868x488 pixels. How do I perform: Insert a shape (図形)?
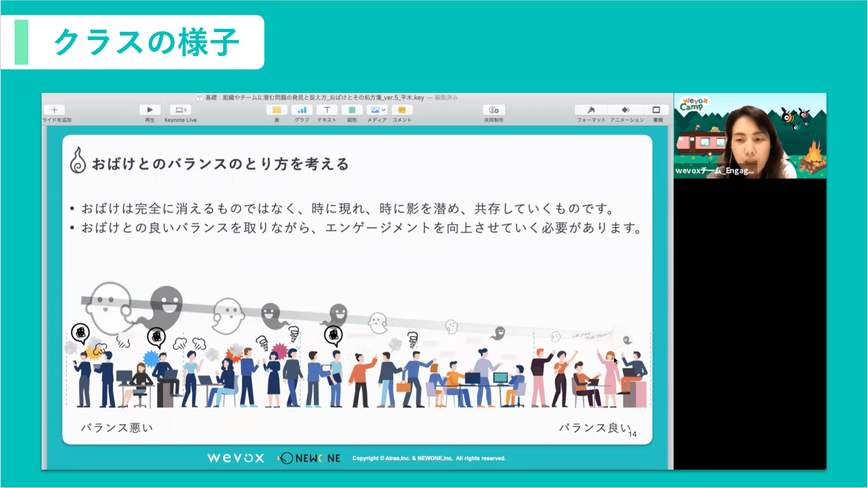point(352,110)
